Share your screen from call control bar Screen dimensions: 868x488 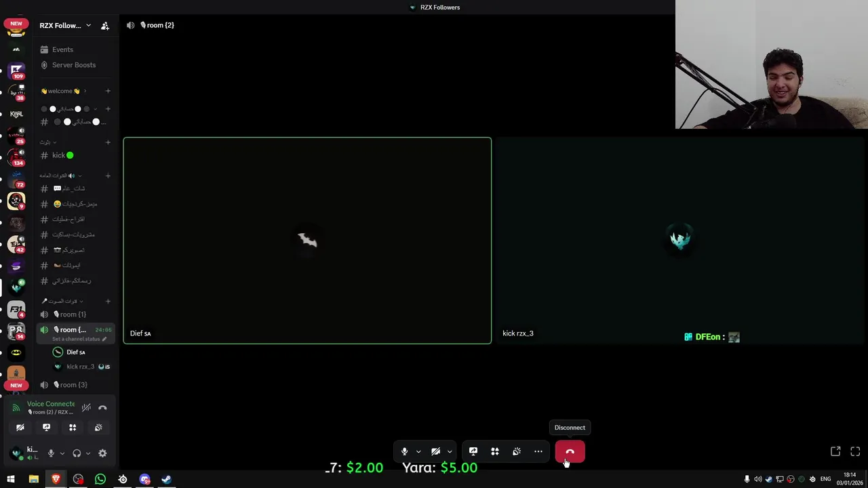pos(473,451)
